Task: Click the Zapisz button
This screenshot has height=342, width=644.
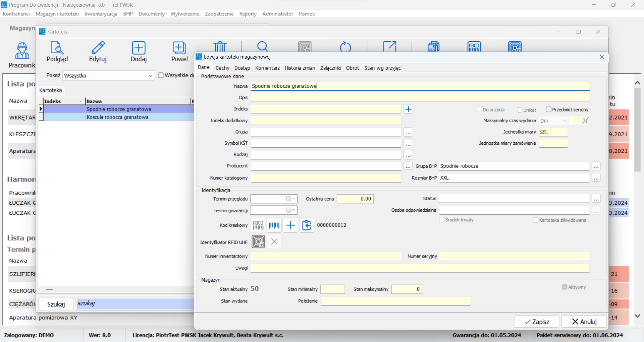Action: (x=536, y=322)
